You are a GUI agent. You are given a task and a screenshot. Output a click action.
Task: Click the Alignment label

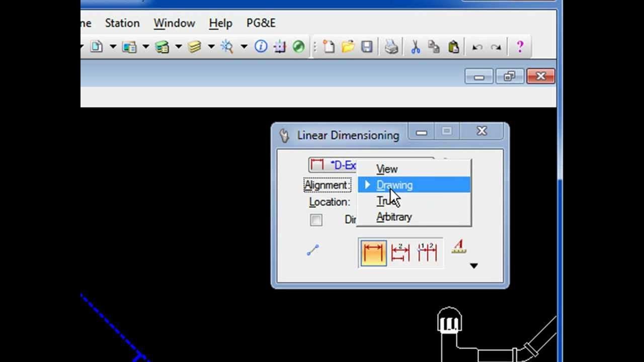327,185
